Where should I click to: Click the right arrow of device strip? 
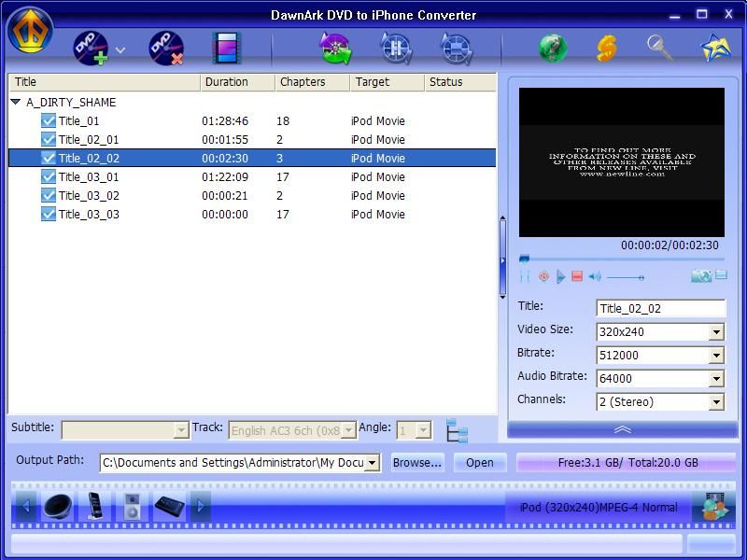(201, 505)
